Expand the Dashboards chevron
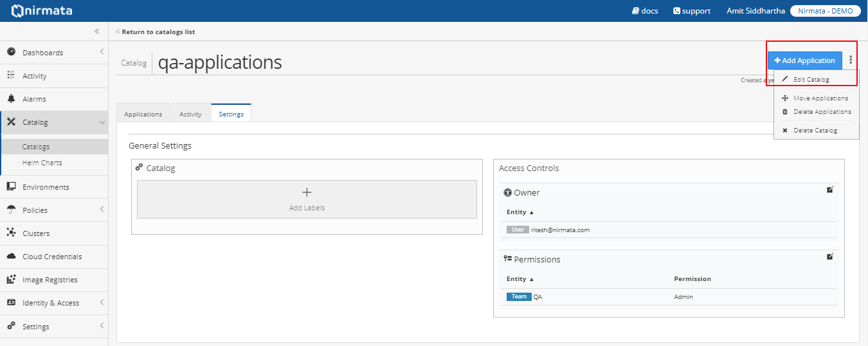The width and height of the screenshot is (868, 346). coord(102,52)
